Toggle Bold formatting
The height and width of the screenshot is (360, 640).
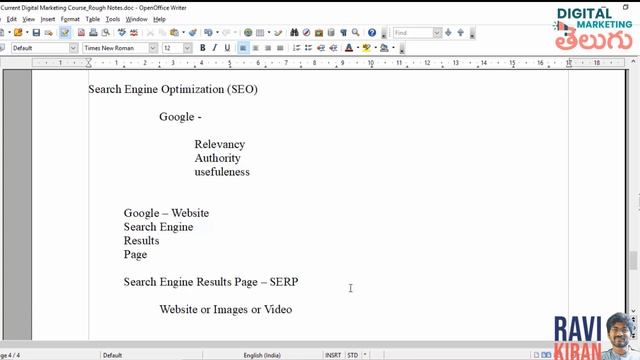(x=202, y=48)
